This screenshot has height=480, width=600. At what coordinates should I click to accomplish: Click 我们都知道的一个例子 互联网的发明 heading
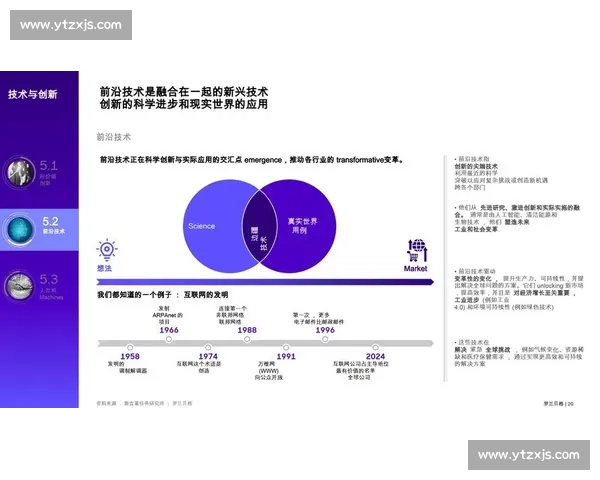pos(163,295)
